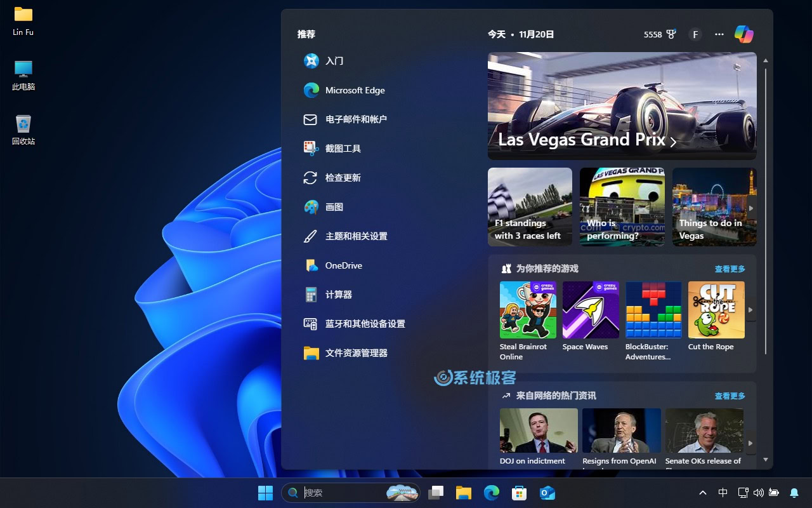Open 蓝牙和其他设备设置 entry
Image resolution: width=812 pixels, height=508 pixels.
click(364, 324)
